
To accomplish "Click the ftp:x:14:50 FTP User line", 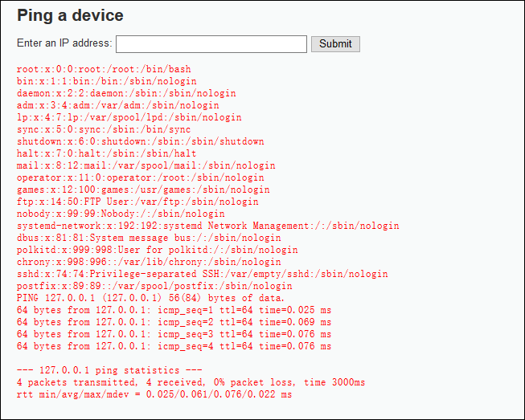I will [137, 202].
